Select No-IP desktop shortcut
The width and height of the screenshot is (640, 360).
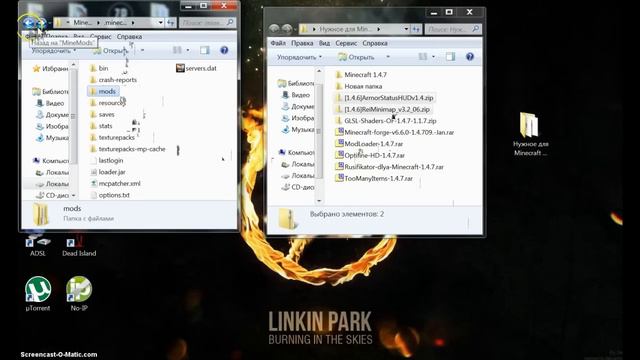pyautogui.click(x=79, y=294)
